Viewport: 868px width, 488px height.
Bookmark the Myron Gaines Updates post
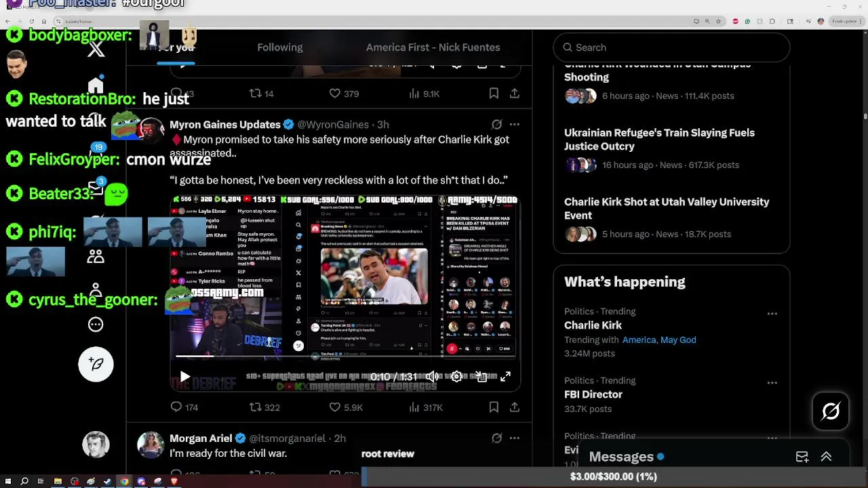(x=494, y=407)
